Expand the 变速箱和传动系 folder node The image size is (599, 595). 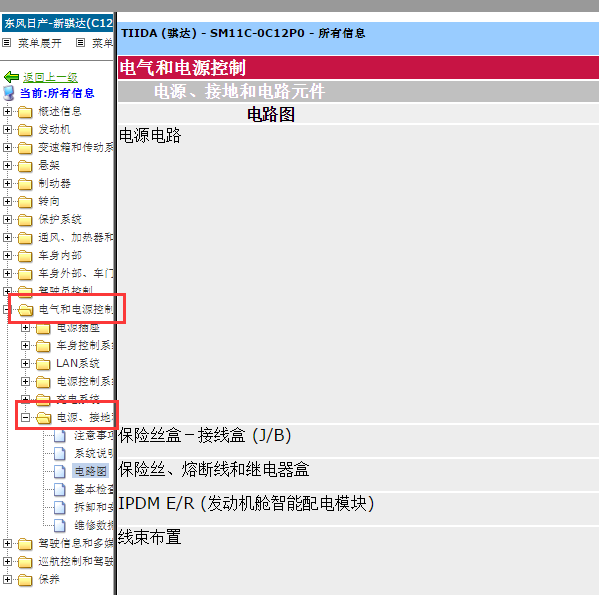click(7, 147)
